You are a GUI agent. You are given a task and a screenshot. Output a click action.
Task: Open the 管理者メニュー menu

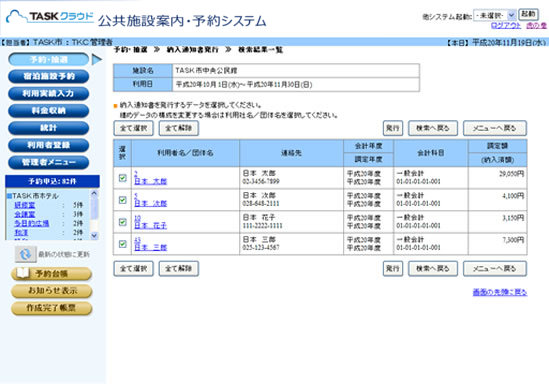pos(49,162)
